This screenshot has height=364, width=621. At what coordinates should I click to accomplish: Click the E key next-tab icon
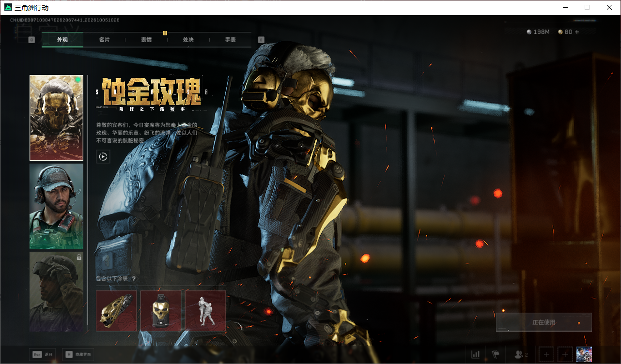click(261, 40)
